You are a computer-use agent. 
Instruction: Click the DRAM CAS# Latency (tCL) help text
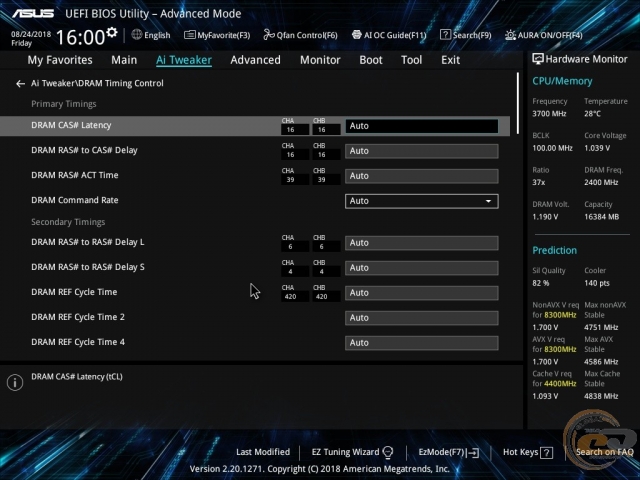(77, 377)
